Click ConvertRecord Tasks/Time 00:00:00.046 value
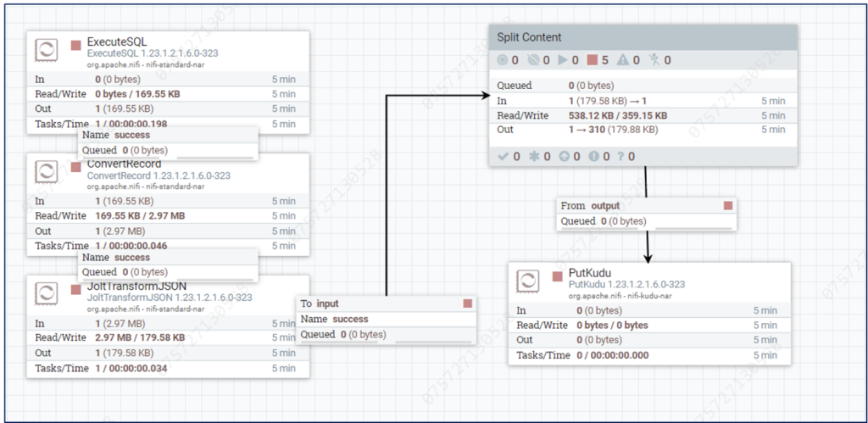Image resolution: width=868 pixels, height=423 pixels. coord(137,246)
